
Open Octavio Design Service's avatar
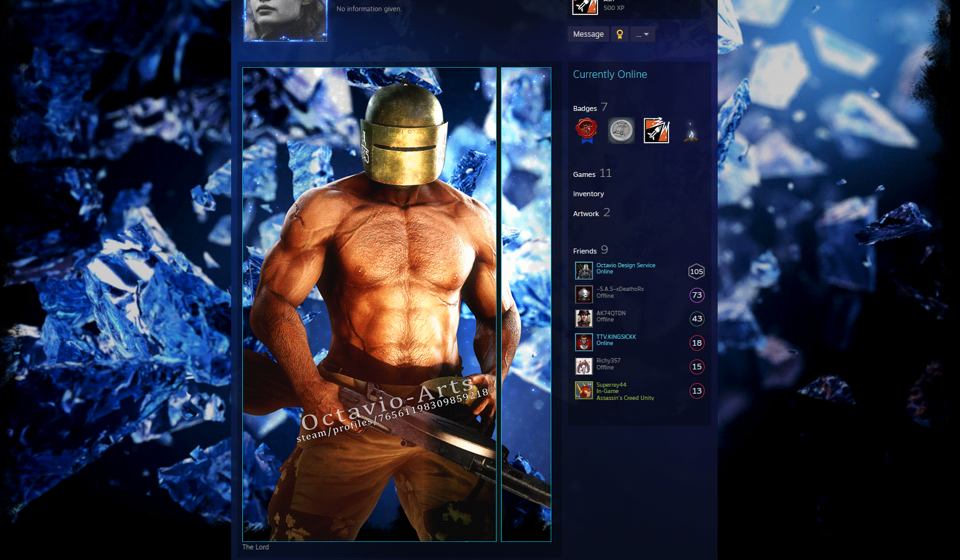pos(584,271)
